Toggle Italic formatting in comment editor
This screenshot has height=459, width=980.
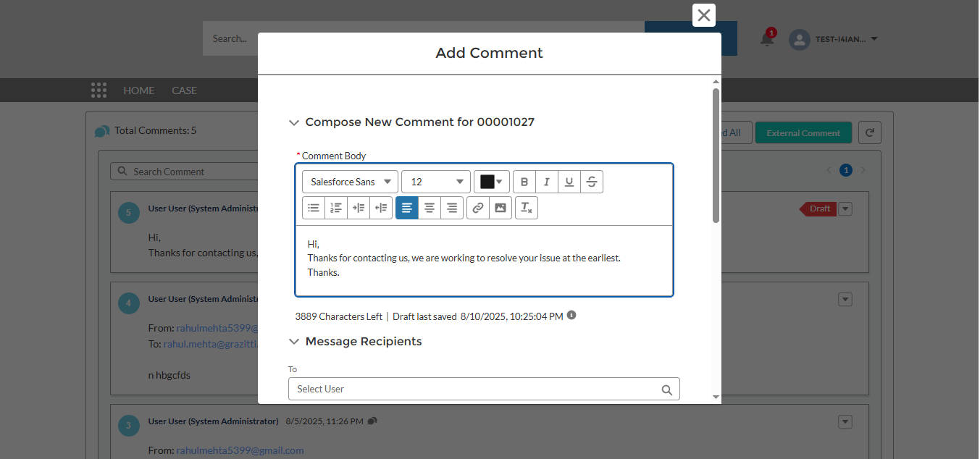pos(547,182)
